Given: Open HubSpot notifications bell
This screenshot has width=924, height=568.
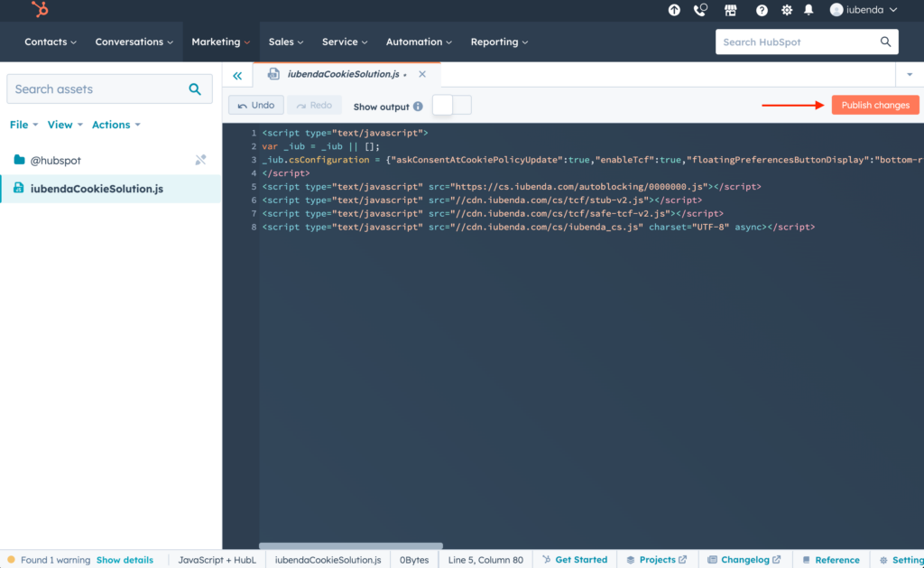Looking at the screenshot, I should point(808,10).
